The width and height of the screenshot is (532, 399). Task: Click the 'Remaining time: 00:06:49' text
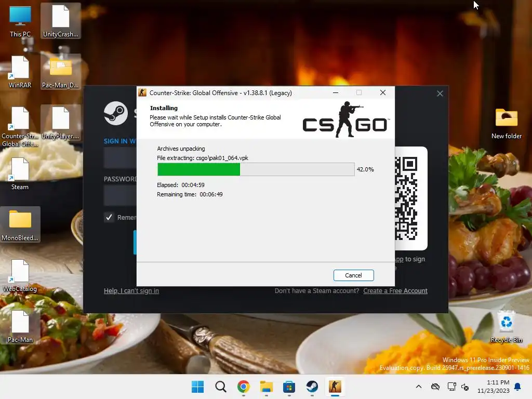tap(190, 194)
